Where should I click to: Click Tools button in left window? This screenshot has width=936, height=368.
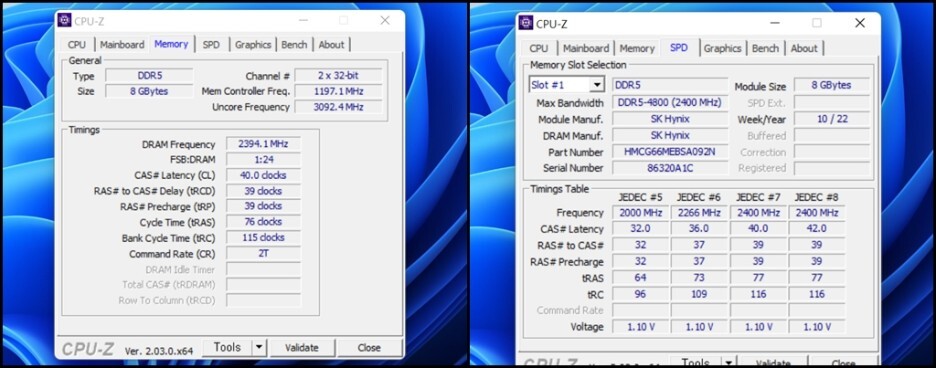pos(227,348)
